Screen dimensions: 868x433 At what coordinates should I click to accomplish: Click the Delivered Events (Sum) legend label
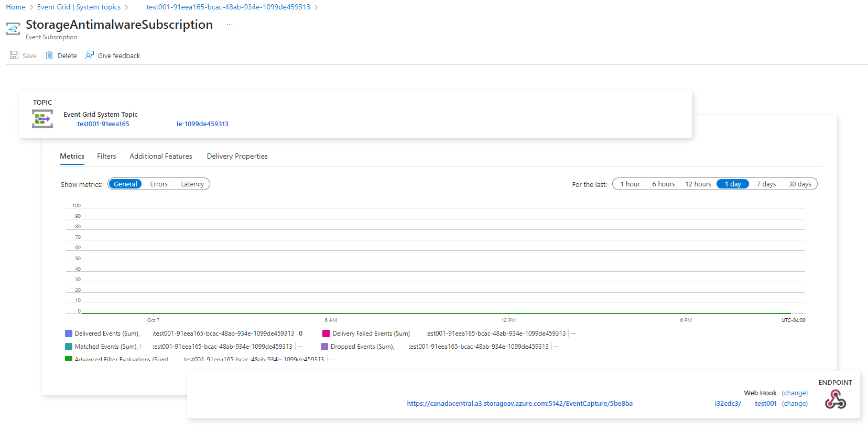[x=107, y=334]
